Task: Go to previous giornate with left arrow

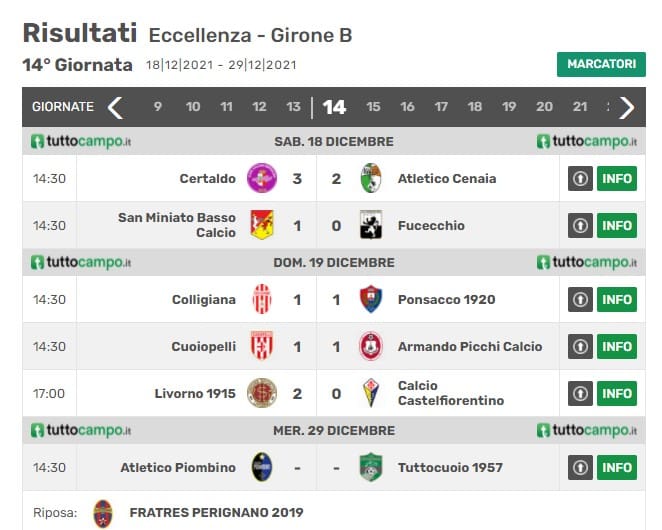Action: click(x=116, y=107)
